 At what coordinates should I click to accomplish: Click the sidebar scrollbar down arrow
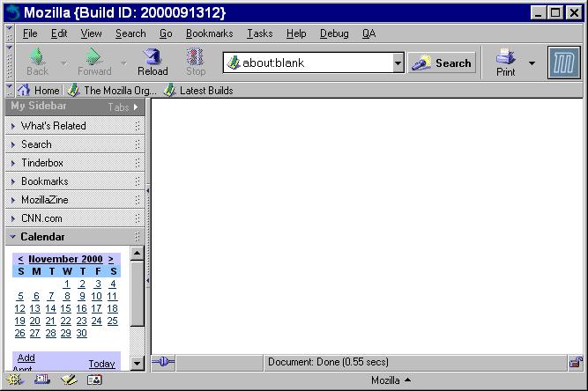pyautogui.click(x=137, y=363)
